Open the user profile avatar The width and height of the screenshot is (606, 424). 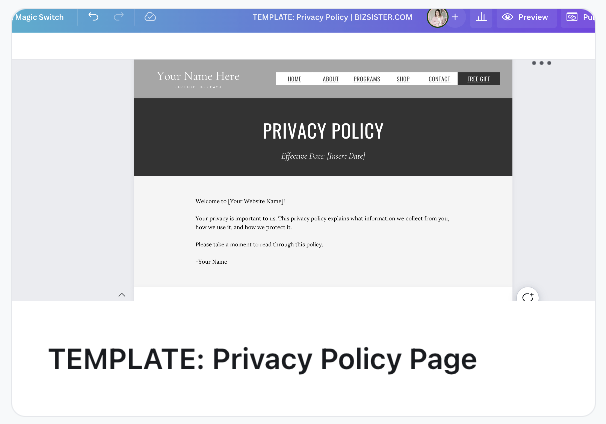coord(437,17)
